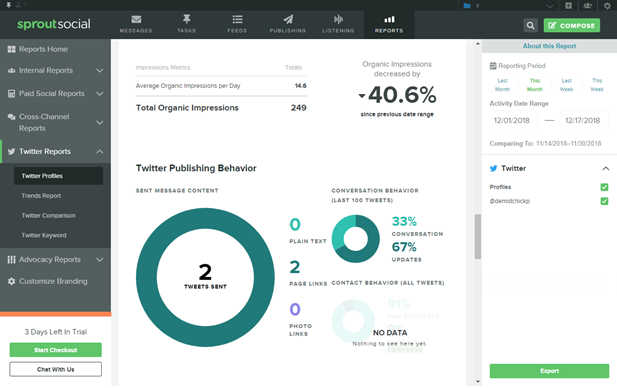Viewport: 617px width, 388px height.
Task: Open the settings gear in top strip
Action: click(607, 6)
